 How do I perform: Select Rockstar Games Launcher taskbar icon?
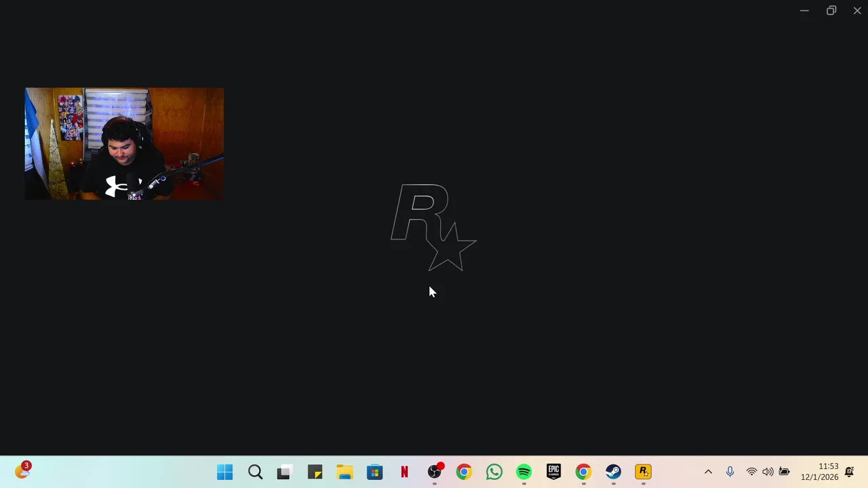point(644,472)
